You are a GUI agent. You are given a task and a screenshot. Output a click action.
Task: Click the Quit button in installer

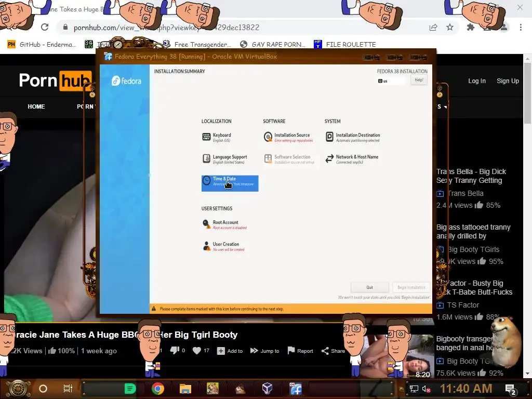[369, 287]
